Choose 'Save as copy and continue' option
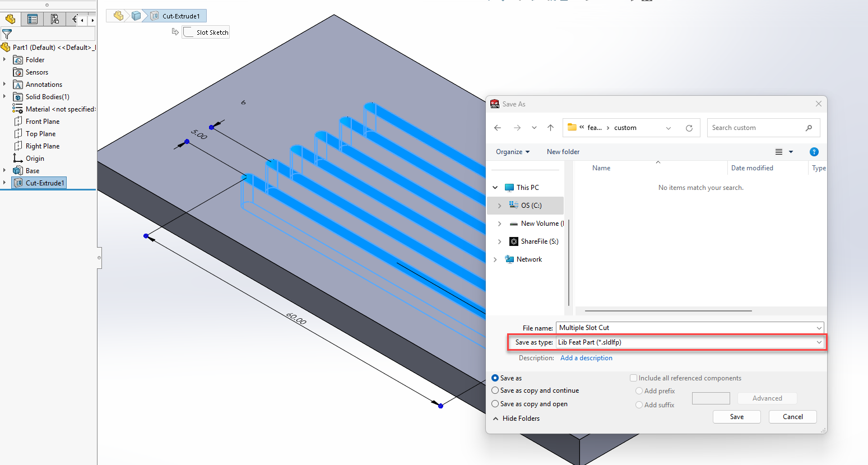868x465 pixels. pos(495,390)
